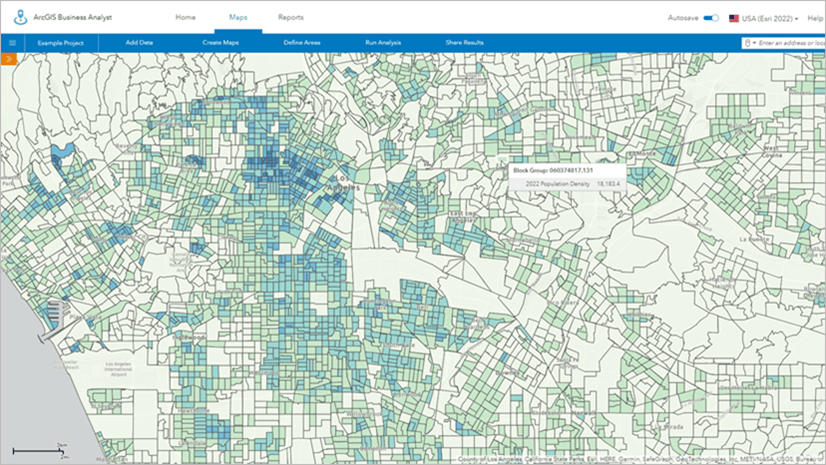Click the ArcGIS Business Analyst logo icon

pos(20,17)
